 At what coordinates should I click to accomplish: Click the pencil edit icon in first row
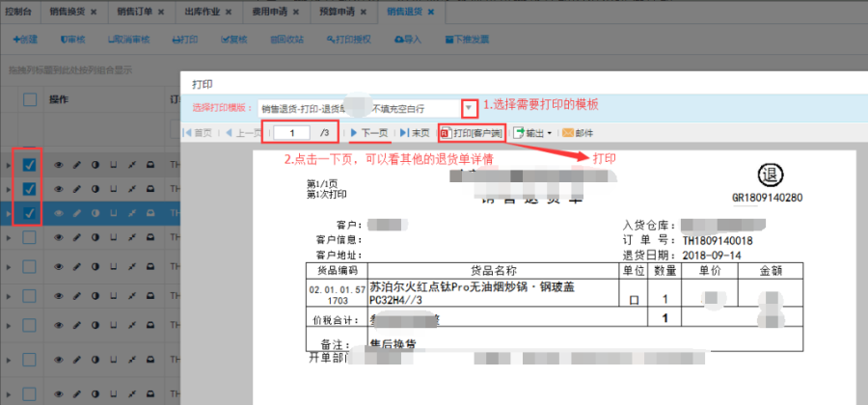tap(76, 165)
